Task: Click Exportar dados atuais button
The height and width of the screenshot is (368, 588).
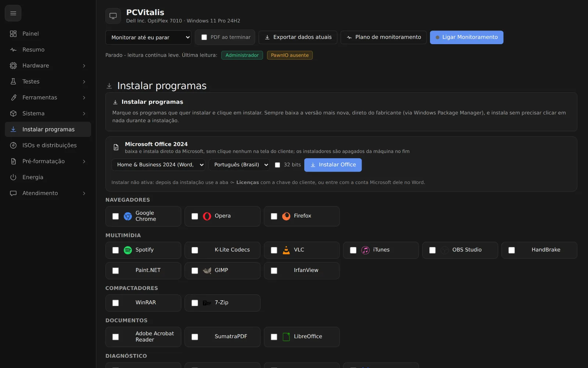Action: 298,37
